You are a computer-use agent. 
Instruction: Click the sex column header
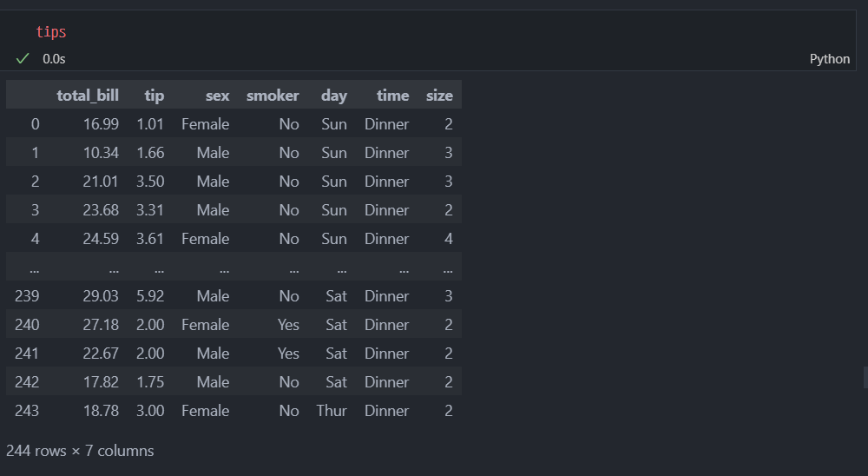[x=218, y=96]
